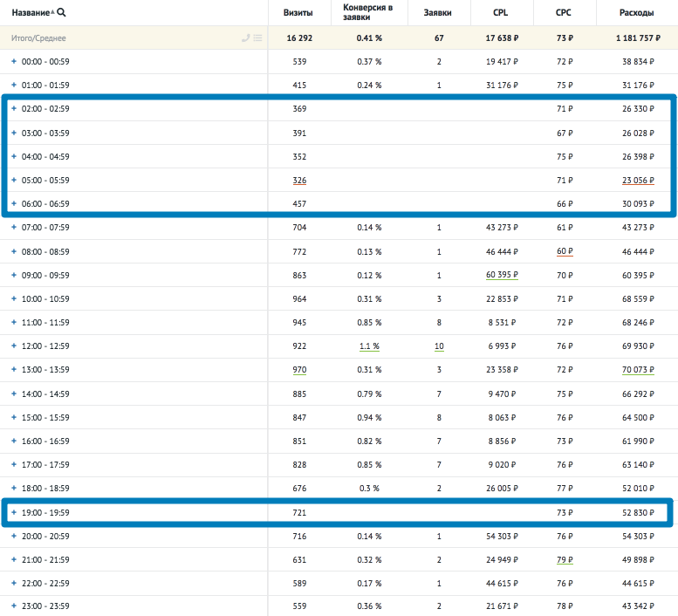Sort by Визиты column header
This screenshot has width=678, height=616.
pos(298,13)
